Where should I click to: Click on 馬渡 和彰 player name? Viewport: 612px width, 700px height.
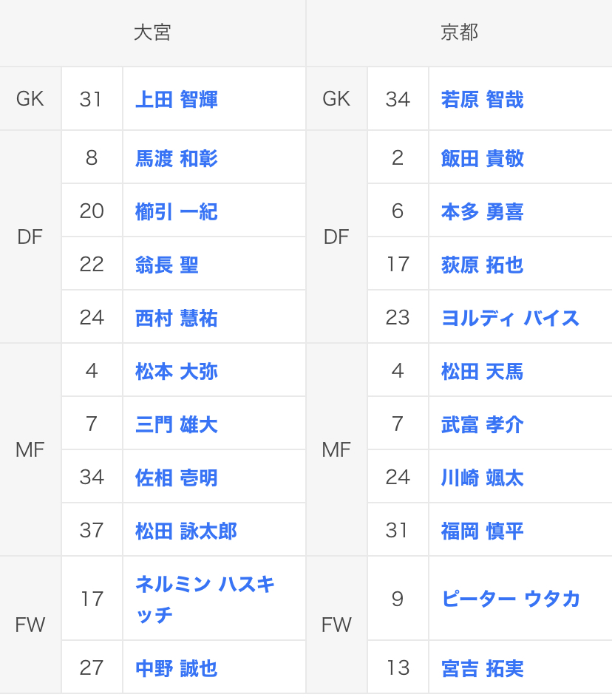pos(176,158)
